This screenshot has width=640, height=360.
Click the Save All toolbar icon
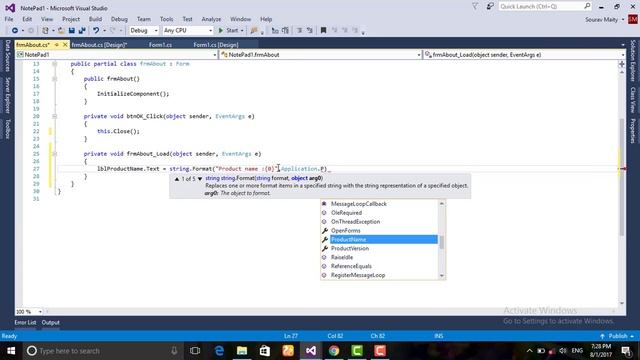82,31
